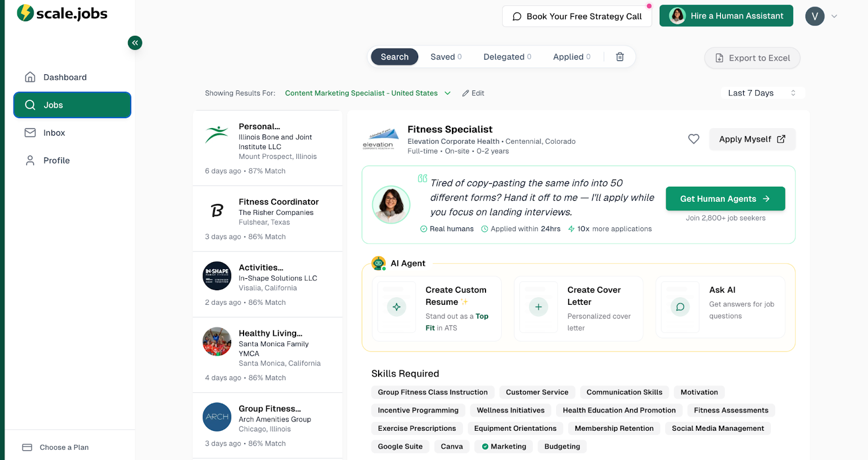868x460 pixels.
Task: Click the user avatar V in the header
Action: [x=814, y=16]
